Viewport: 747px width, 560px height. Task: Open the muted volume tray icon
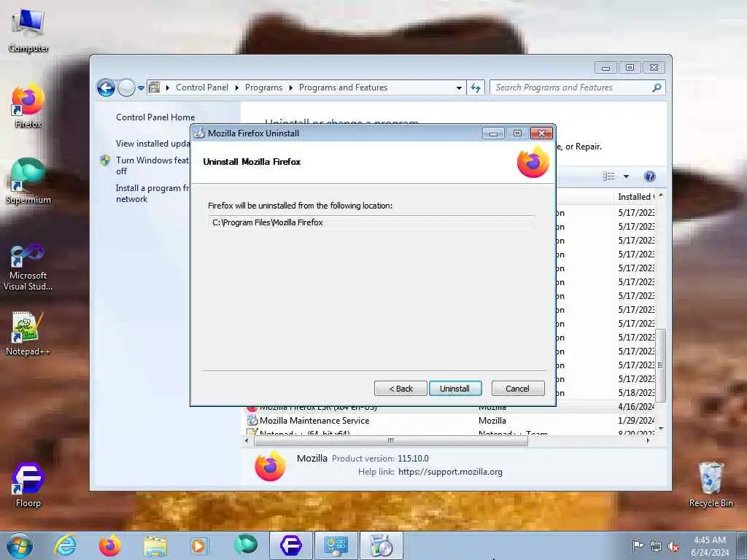673,547
